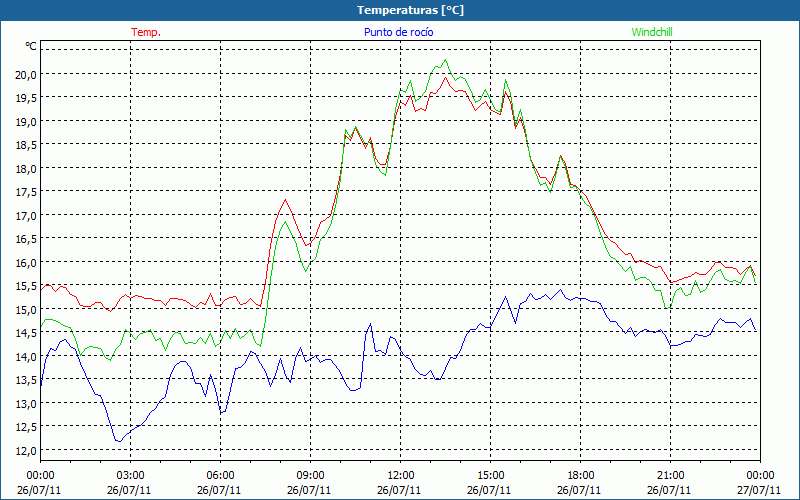Click the 19,5 y-axis value
The height and width of the screenshot is (500, 800).
point(26,98)
